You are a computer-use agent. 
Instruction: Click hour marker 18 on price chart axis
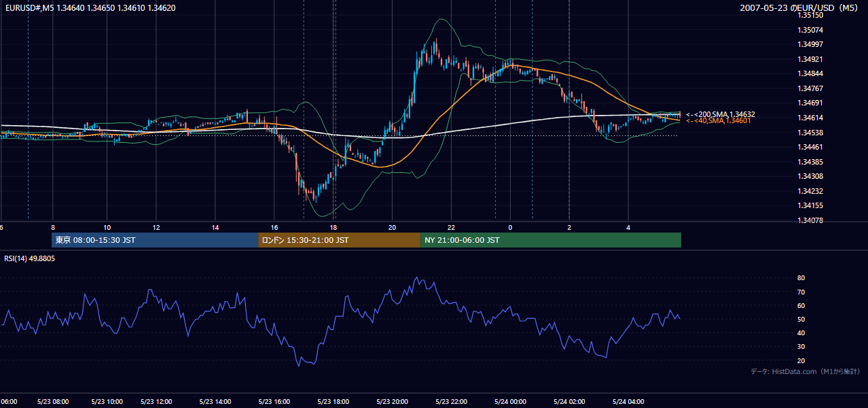point(333,227)
